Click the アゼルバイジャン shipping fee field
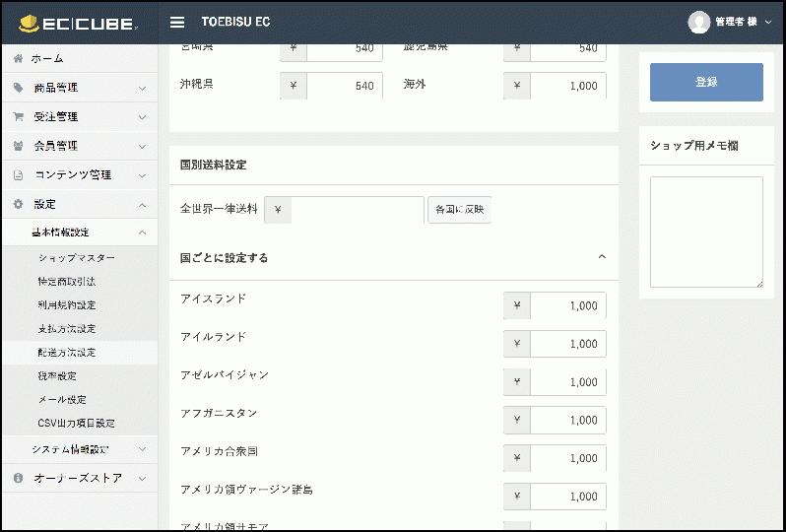786x532 pixels. click(x=568, y=382)
